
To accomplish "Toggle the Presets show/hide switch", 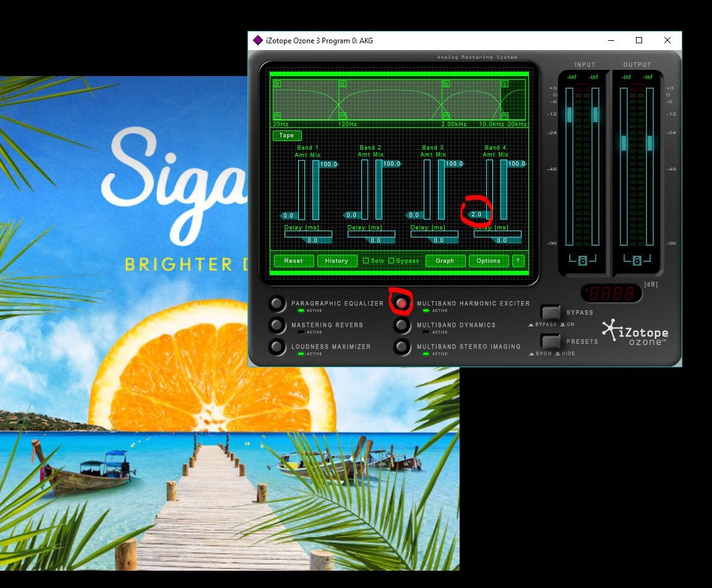I will pos(550,341).
